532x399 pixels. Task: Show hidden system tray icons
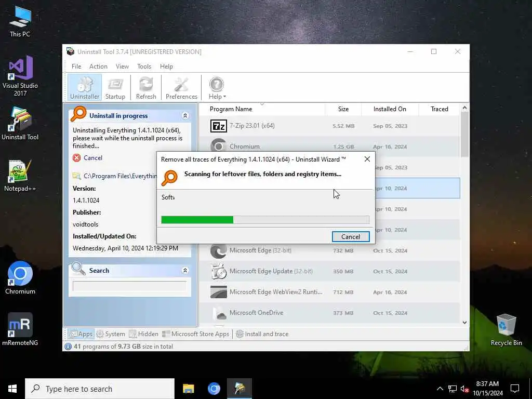pos(440,389)
